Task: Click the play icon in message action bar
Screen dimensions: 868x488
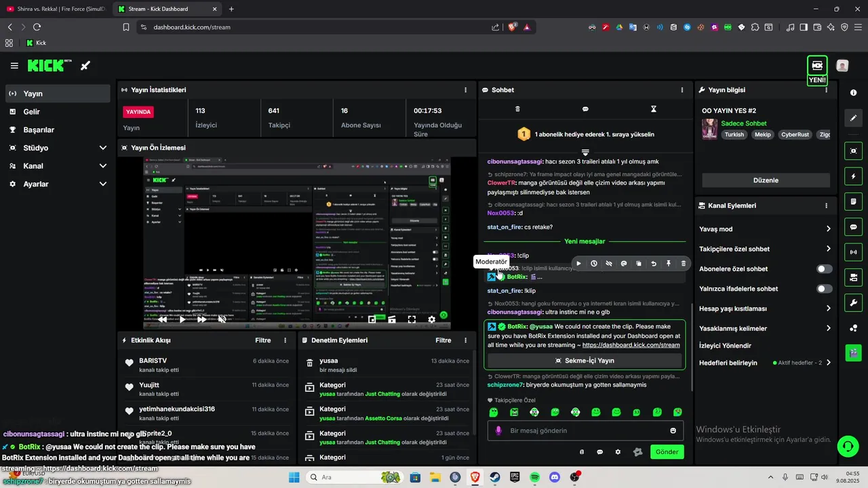Action: click(578, 264)
